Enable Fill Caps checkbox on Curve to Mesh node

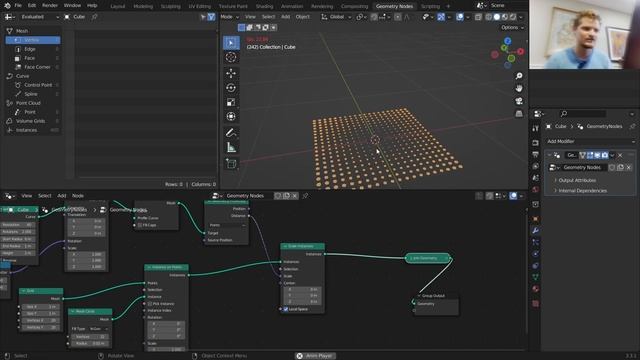coord(140,225)
